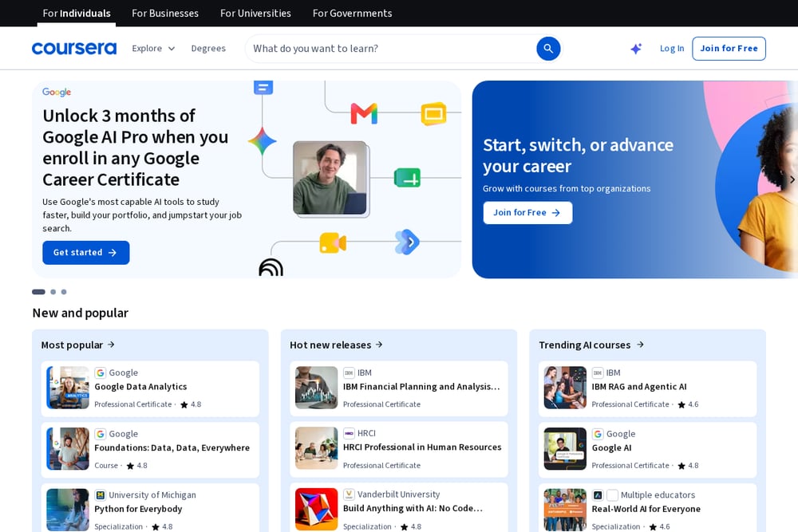Select the third carousel slide dot

(x=64, y=292)
